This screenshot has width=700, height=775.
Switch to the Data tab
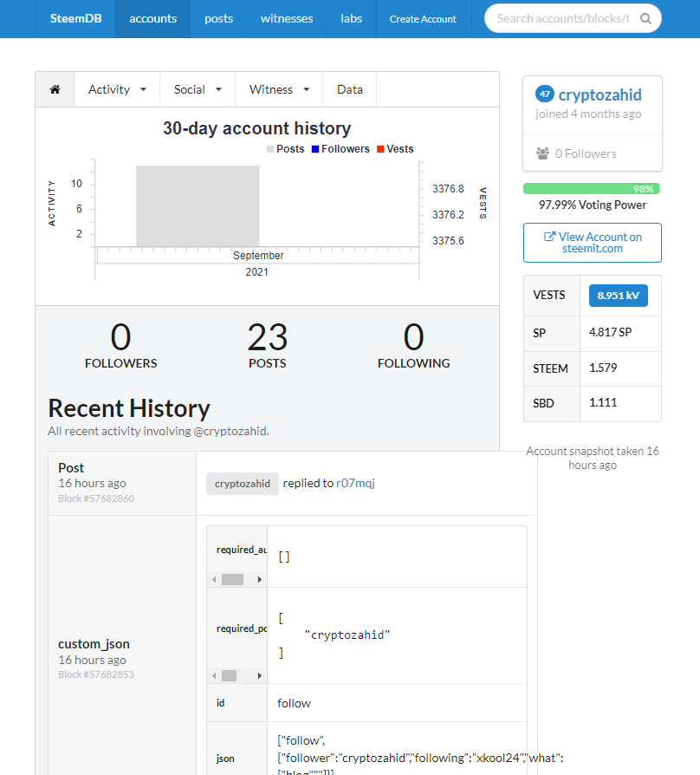350,89
